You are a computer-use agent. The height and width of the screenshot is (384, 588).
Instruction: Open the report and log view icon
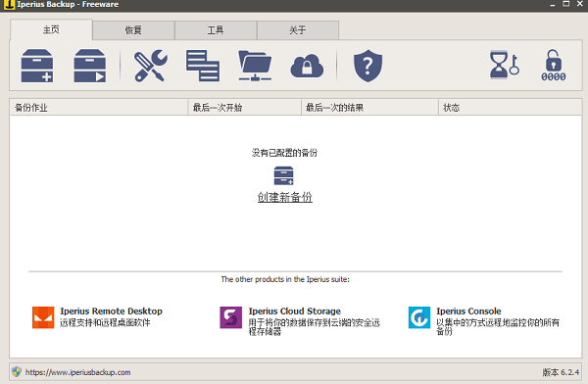(x=203, y=66)
